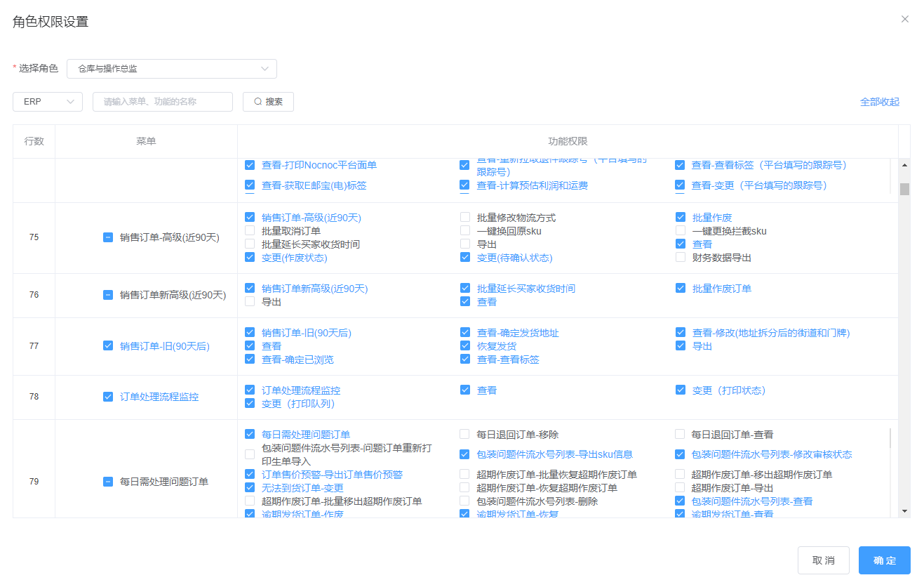
Task: Disable 恢复发货 permission
Action: [465, 346]
